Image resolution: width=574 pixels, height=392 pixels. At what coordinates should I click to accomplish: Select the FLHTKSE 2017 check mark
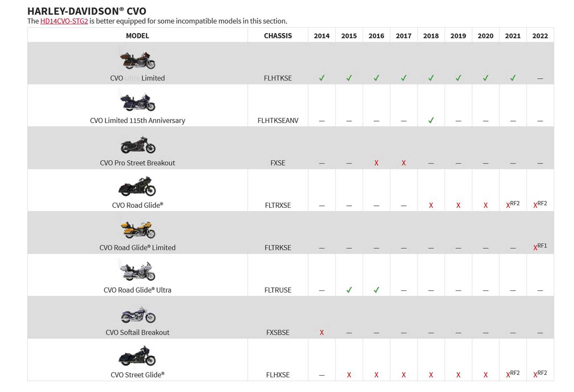pyautogui.click(x=404, y=78)
